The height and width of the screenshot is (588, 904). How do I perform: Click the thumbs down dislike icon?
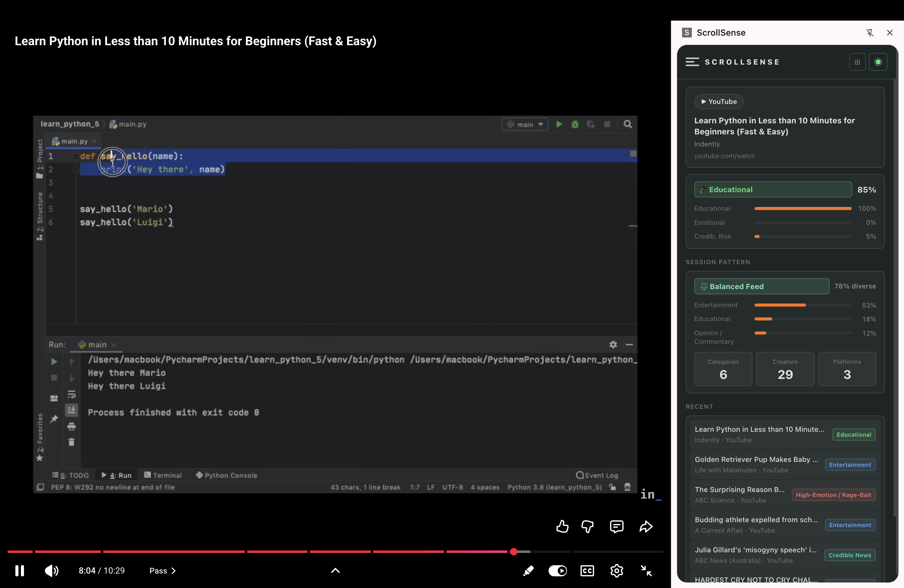click(x=587, y=526)
